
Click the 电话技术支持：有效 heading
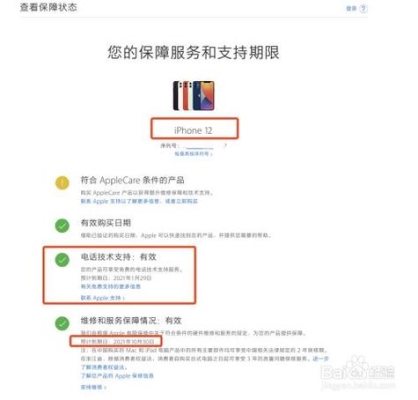(x=118, y=257)
